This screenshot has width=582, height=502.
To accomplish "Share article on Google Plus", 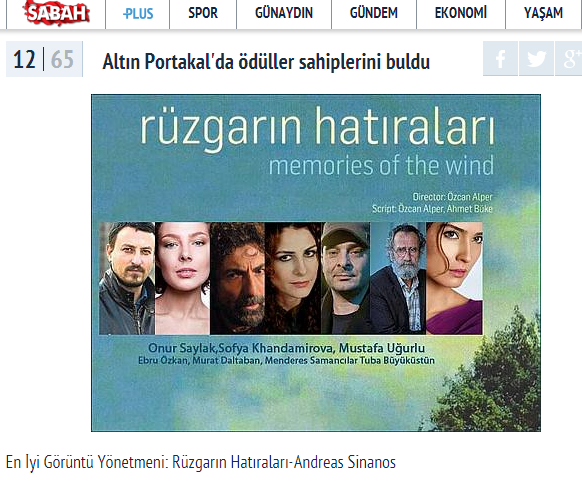I will 569,59.
